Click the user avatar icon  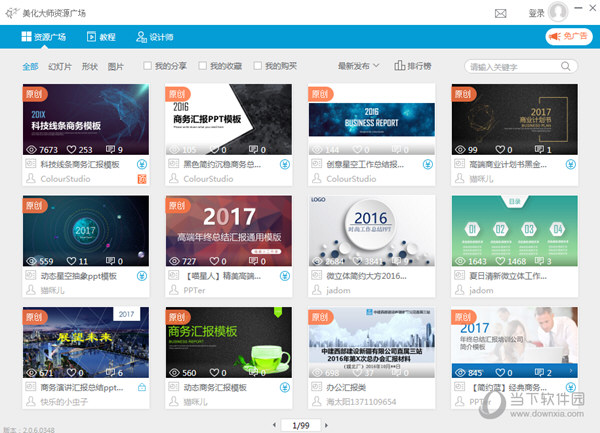point(558,12)
